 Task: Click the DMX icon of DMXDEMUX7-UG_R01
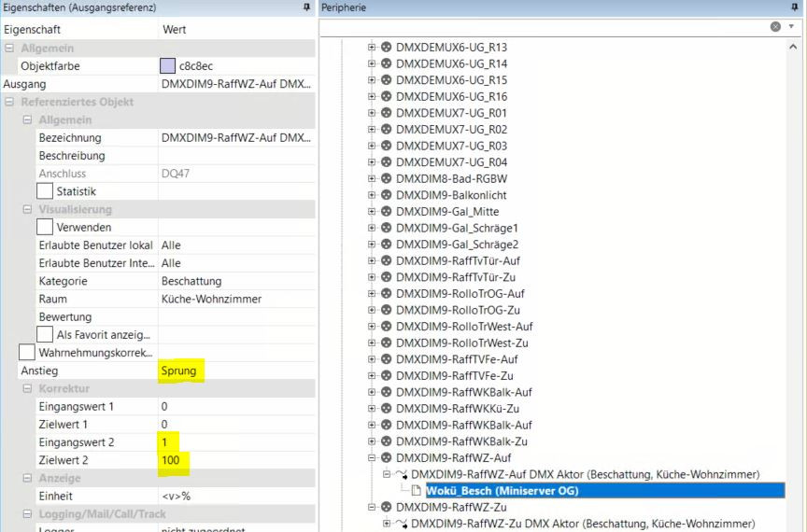tap(386, 113)
